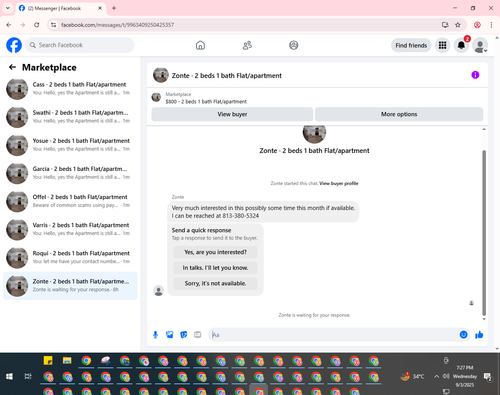Image resolution: width=500 pixels, height=395 pixels.
Task: Open File Explorer from the taskbar
Action: coord(67,361)
